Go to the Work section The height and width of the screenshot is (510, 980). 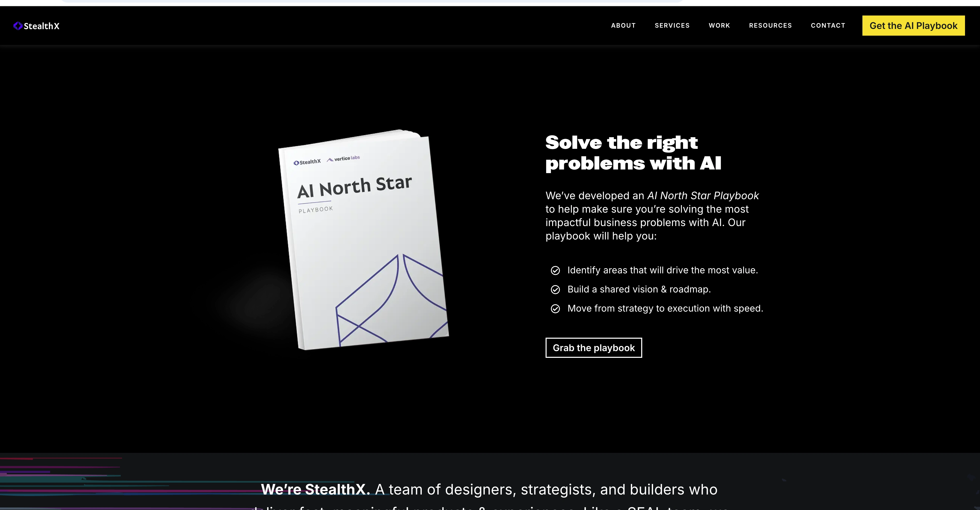click(719, 26)
